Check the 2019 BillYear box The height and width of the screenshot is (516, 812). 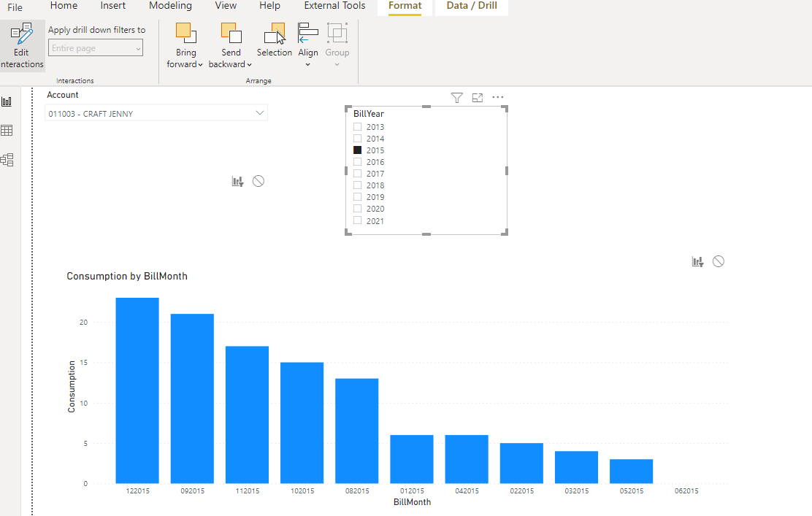click(x=357, y=196)
